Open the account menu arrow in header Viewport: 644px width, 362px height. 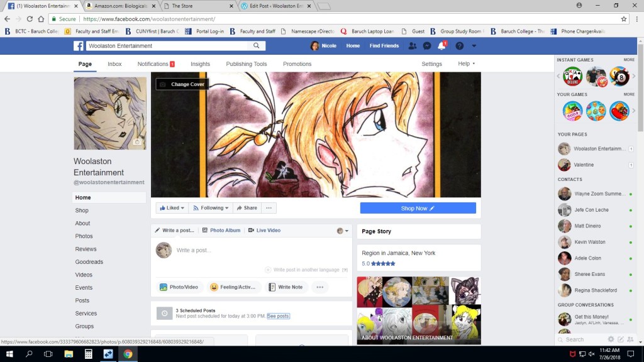coord(474,46)
